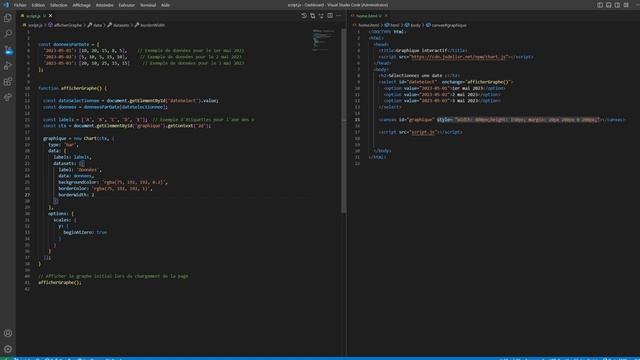This screenshot has height=360, width=640.
Task: Open the Affichage menu
Action: pos(82,5)
